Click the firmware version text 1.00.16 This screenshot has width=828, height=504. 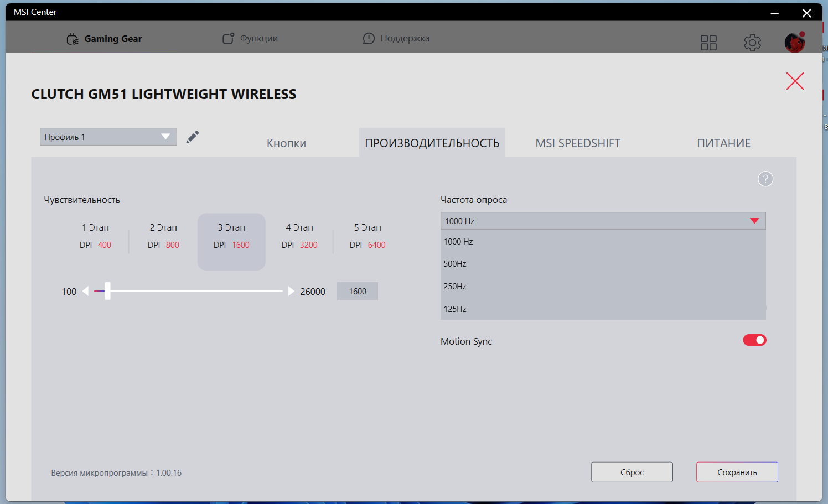pos(169,473)
